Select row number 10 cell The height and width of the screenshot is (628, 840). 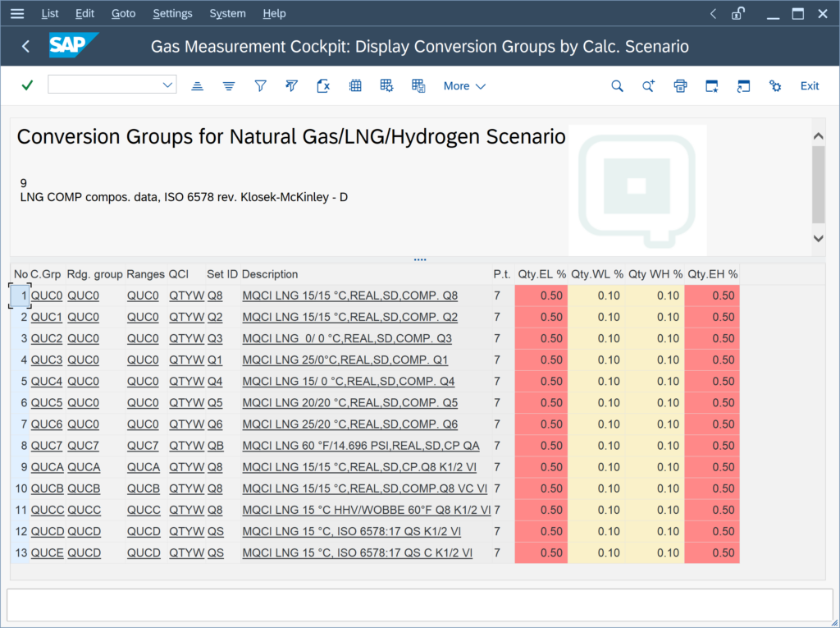pos(20,488)
